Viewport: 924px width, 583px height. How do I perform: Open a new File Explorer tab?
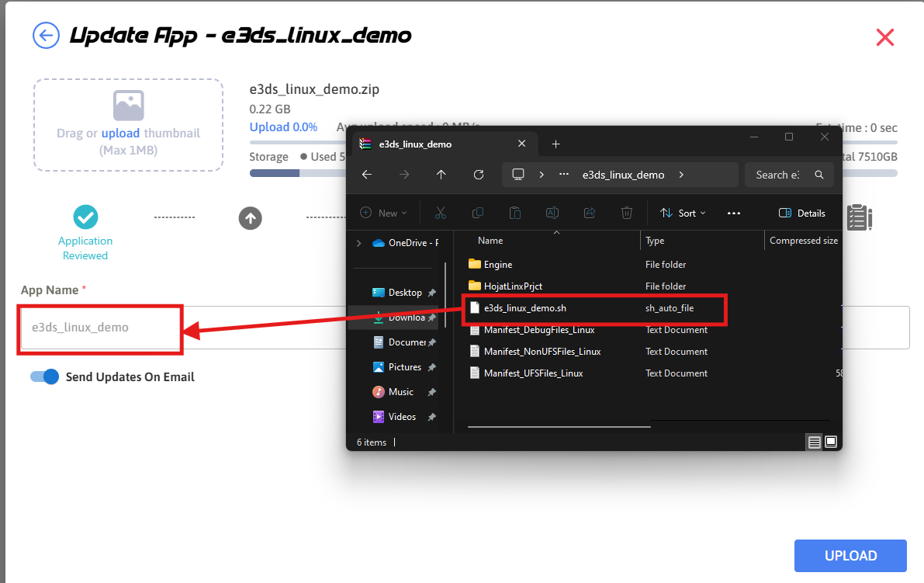555,144
